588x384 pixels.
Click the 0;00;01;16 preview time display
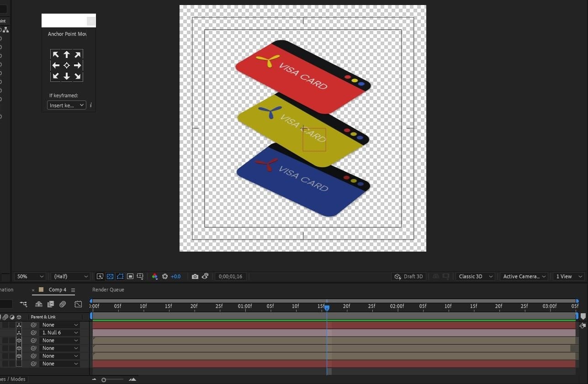231,276
